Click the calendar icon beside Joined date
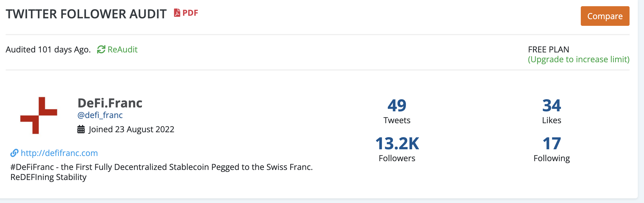The image size is (644, 203). coord(81,129)
